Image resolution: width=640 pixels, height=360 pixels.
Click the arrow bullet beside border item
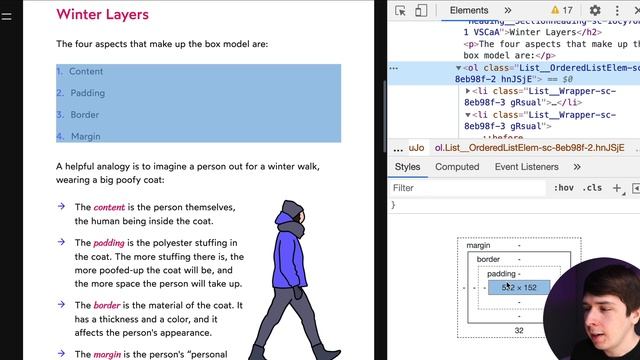[x=61, y=304]
